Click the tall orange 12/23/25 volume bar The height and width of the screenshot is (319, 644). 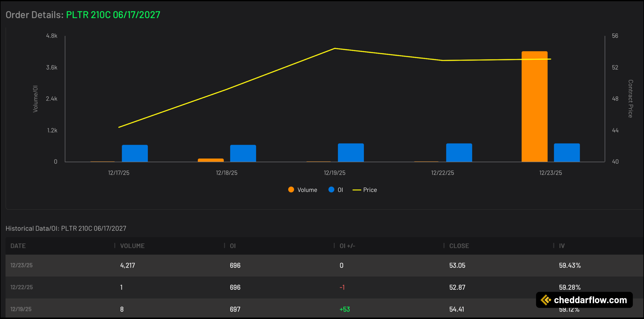[x=535, y=107]
